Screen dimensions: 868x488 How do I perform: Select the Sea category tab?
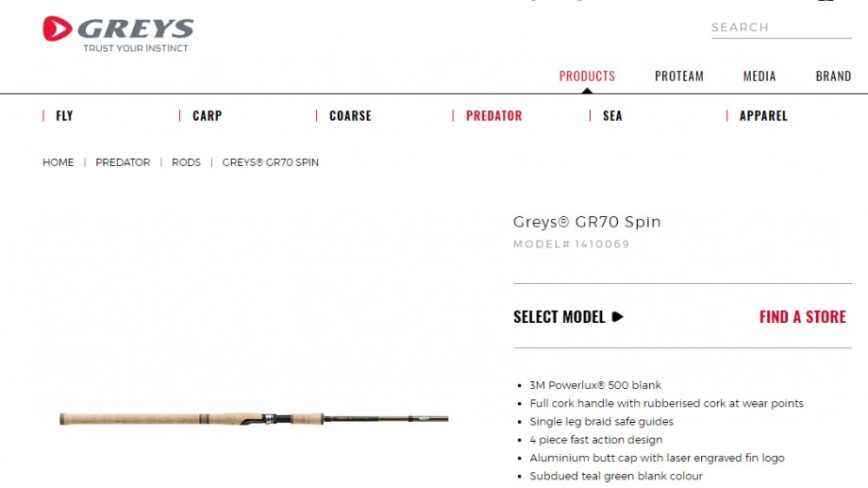coord(612,116)
